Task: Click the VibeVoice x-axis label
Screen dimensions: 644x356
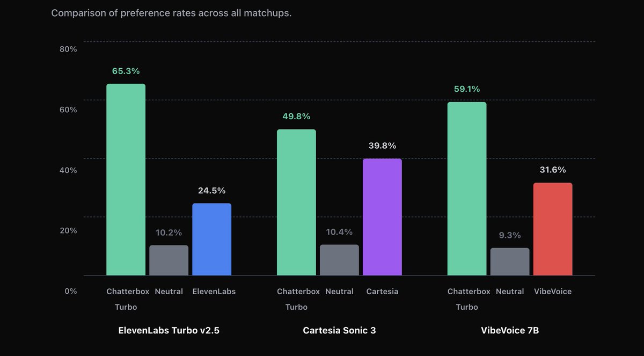Action: tap(553, 292)
